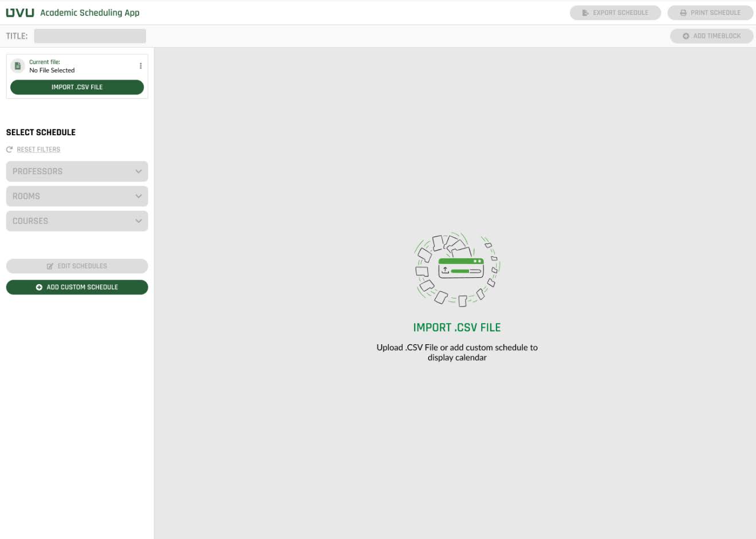Open the Rooms dropdown
Image resolution: width=756 pixels, height=539 pixels.
(x=77, y=196)
